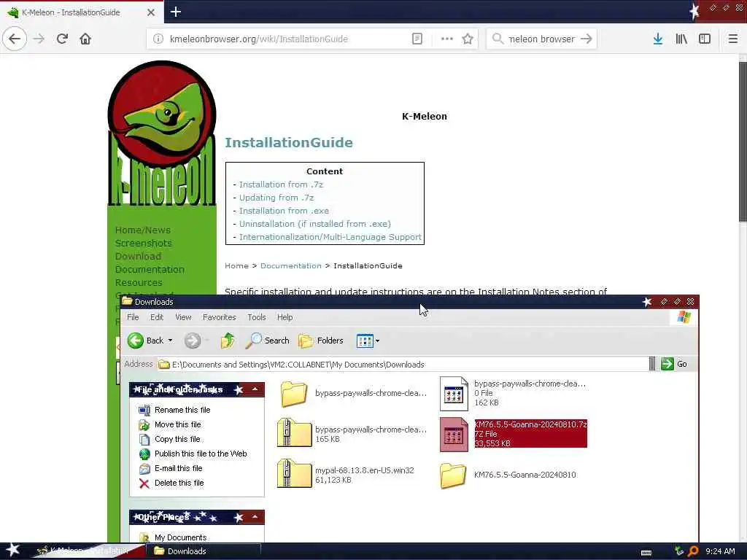Open Home/News in the green sidebar
The width and height of the screenshot is (747, 560).
[142, 230]
